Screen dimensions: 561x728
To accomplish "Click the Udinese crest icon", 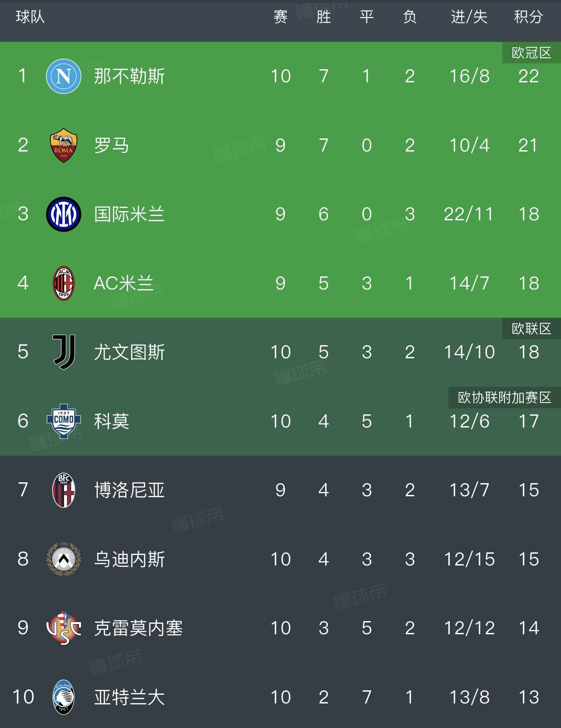I will coord(64,559).
